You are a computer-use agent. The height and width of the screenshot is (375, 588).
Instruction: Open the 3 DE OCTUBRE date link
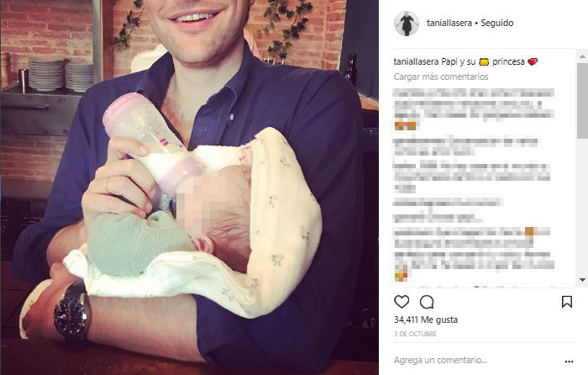click(415, 334)
